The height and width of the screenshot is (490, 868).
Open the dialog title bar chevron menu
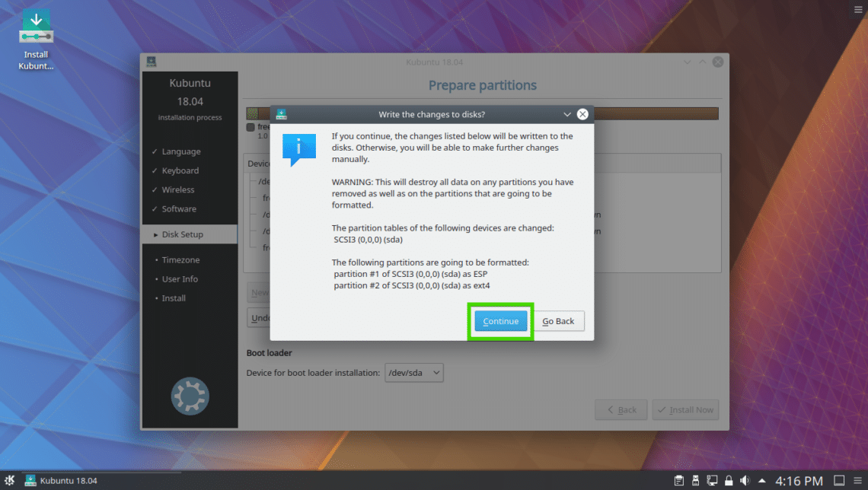[566, 114]
